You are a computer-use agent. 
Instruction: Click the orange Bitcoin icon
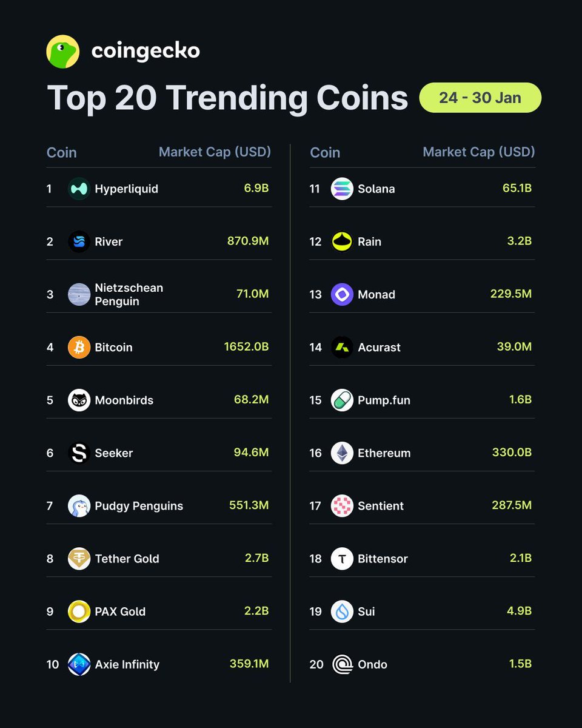click(79, 347)
